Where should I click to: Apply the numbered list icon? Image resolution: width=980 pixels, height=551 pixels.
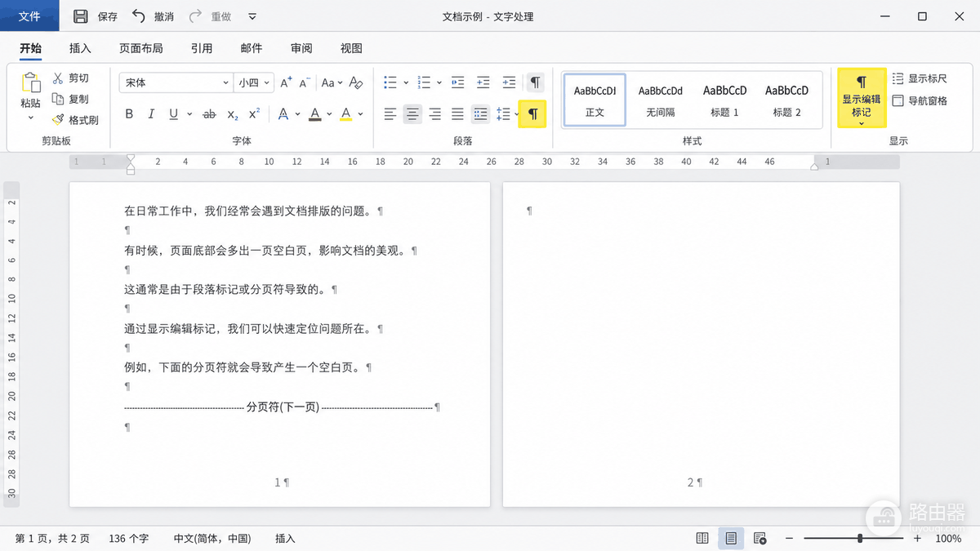tap(424, 82)
